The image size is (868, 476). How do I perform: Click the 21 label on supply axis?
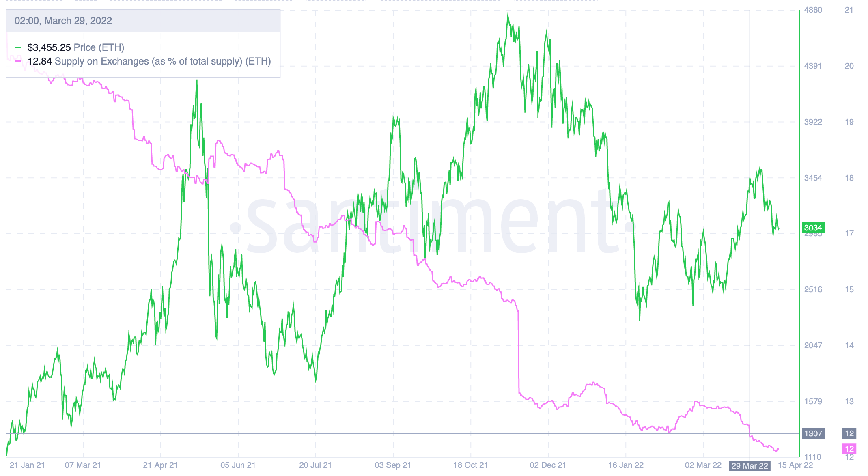point(849,10)
